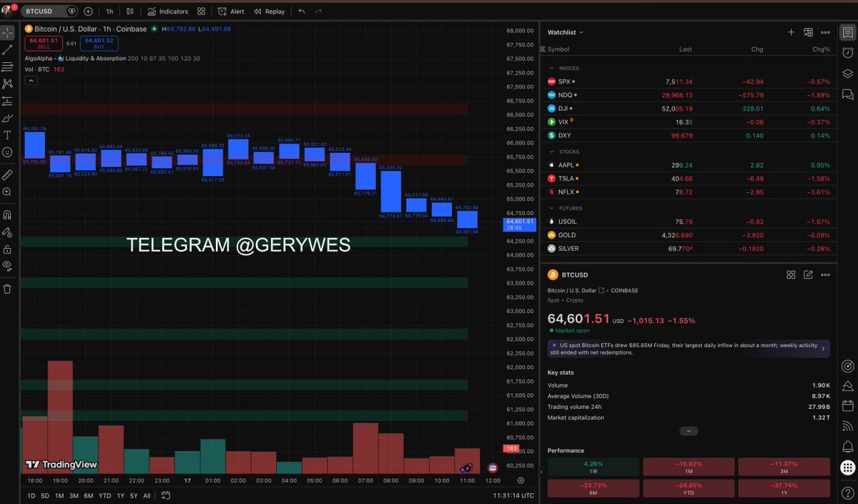Select the YTD date range

pos(104,495)
